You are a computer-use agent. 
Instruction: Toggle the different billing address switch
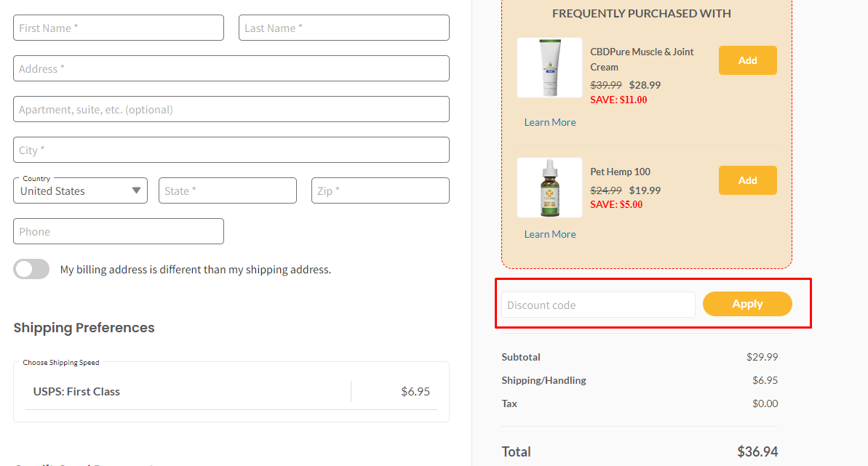[x=31, y=270]
